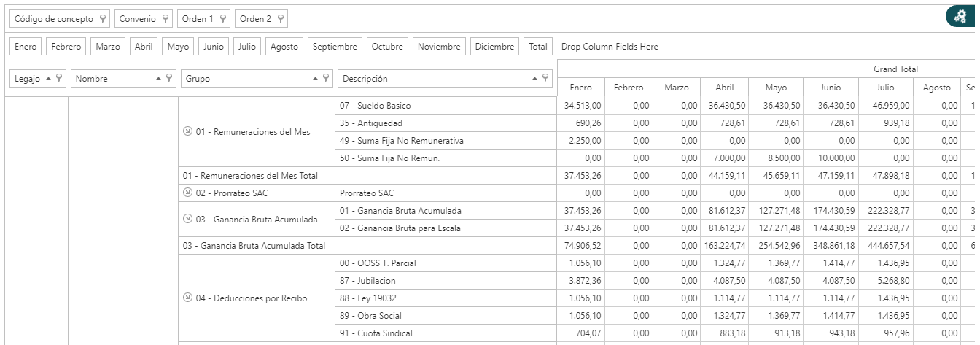The height and width of the screenshot is (345, 980).
Task: Open filter icon on Legajo row field
Action: pos(60,78)
